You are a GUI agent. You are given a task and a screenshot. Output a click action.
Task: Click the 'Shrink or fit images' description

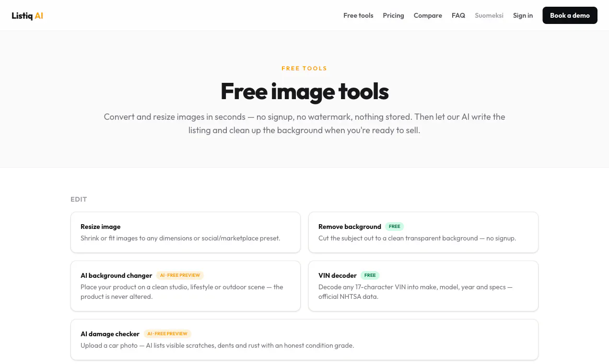[x=180, y=238]
